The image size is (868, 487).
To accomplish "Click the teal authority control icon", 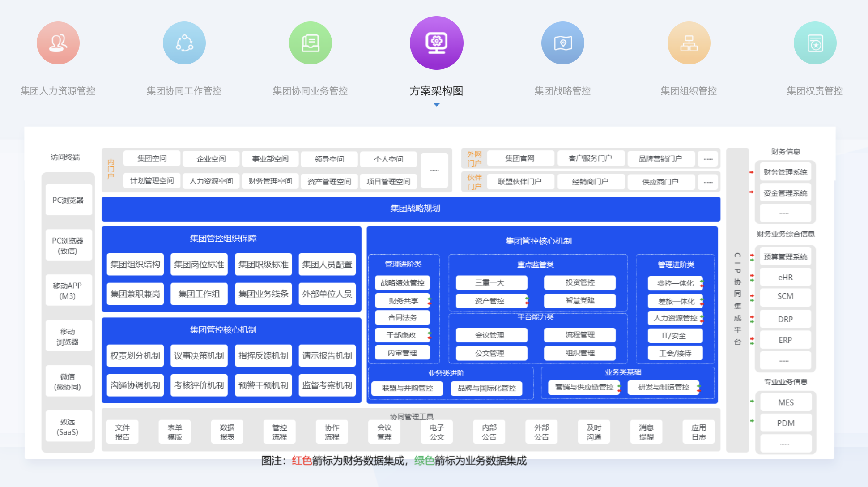I will pyautogui.click(x=815, y=43).
